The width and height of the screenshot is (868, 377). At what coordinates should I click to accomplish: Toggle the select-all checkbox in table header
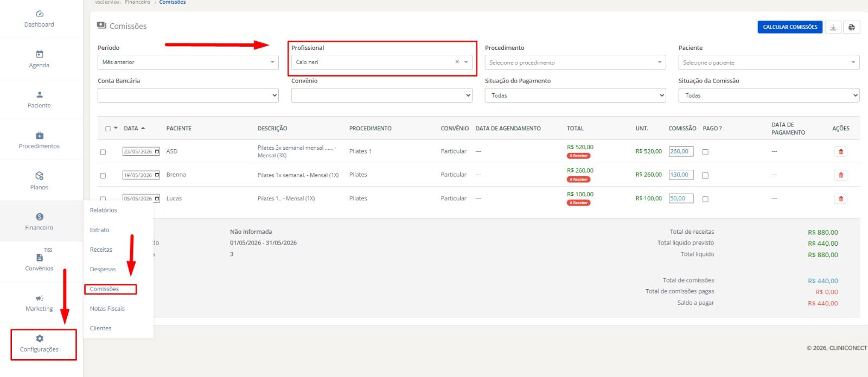[x=107, y=129]
